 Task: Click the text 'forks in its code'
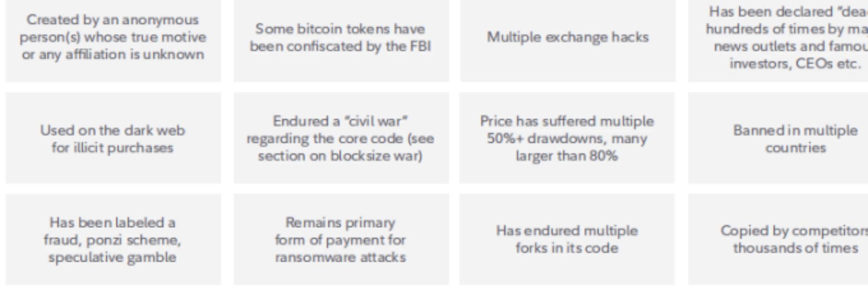click(x=567, y=248)
